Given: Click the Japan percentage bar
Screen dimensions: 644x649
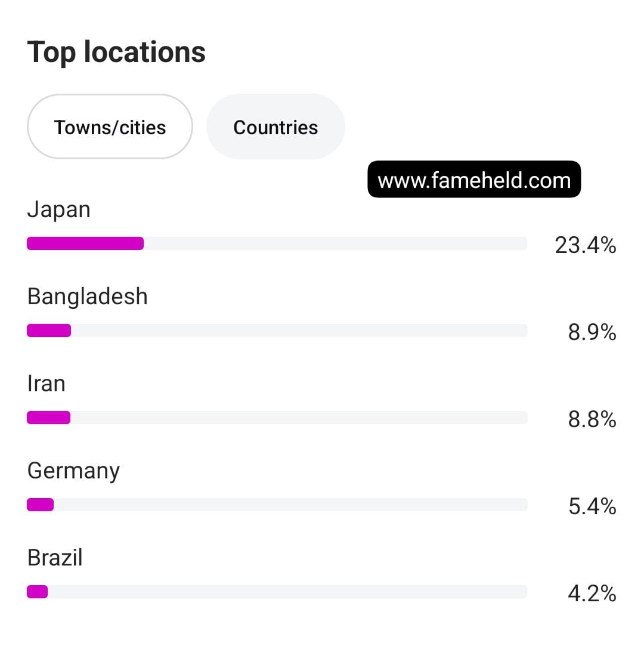Looking at the screenshot, I should point(277,243).
